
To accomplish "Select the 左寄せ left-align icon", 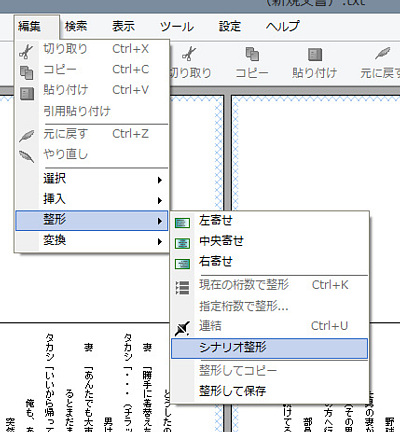I will click(182, 223).
